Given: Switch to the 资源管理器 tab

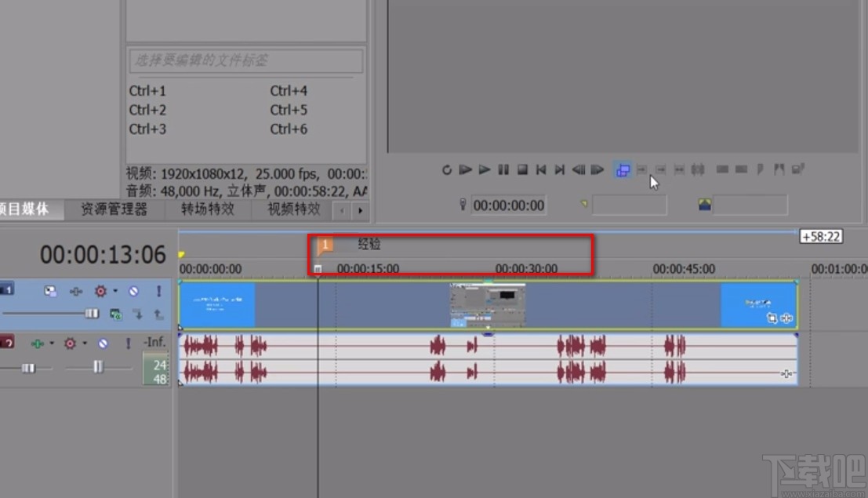Looking at the screenshot, I should pyautogui.click(x=114, y=209).
